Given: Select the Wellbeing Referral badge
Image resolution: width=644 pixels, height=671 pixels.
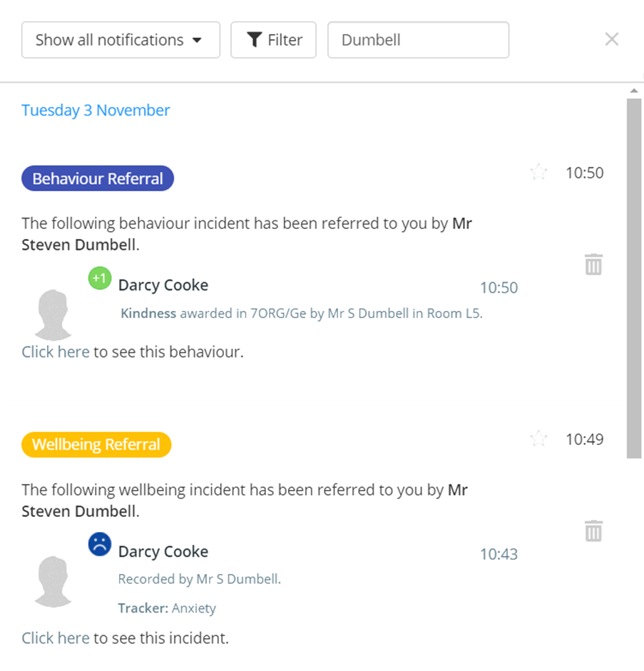Looking at the screenshot, I should click(96, 444).
